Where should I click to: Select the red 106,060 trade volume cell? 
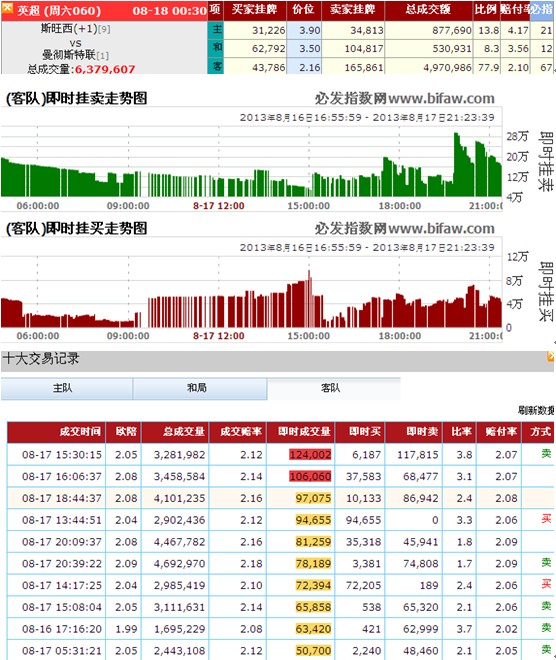point(310,476)
